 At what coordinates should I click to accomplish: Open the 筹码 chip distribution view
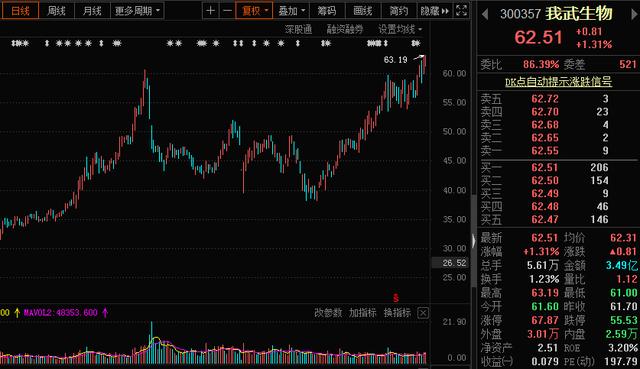tap(327, 11)
